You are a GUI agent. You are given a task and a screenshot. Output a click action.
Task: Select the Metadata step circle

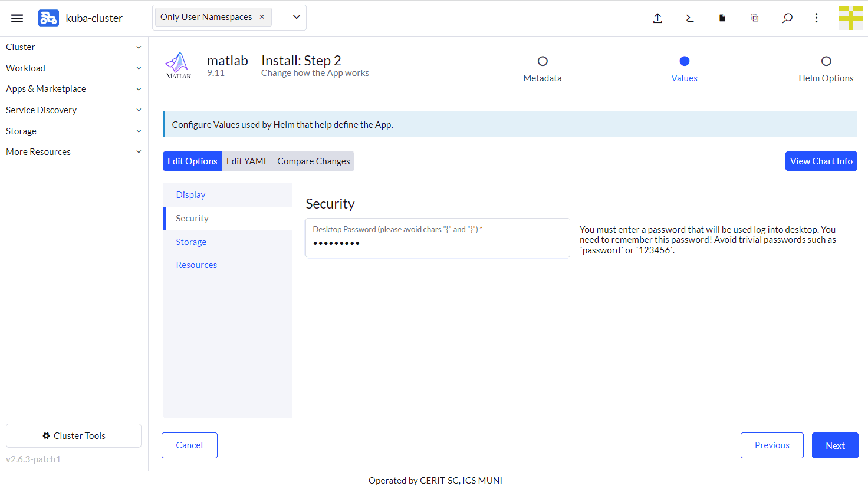(542, 61)
